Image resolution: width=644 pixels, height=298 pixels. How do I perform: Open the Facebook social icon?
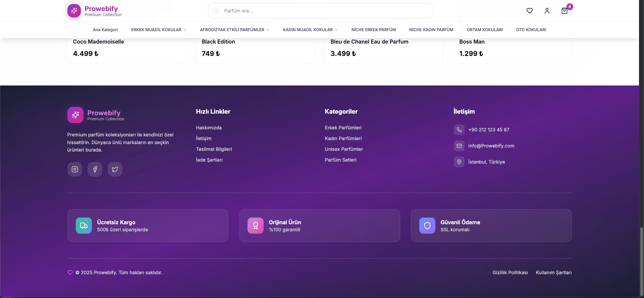tap(95, 169)
